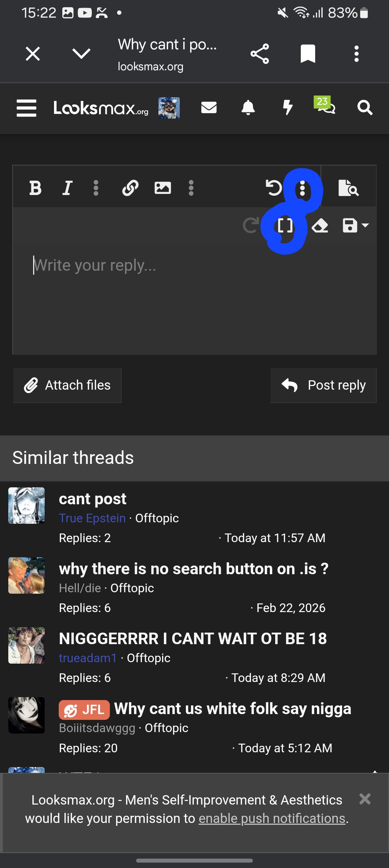Viewport: 389px width, 868px height.
Task: Preview the reply with the document icon
Action: point(348,188)
